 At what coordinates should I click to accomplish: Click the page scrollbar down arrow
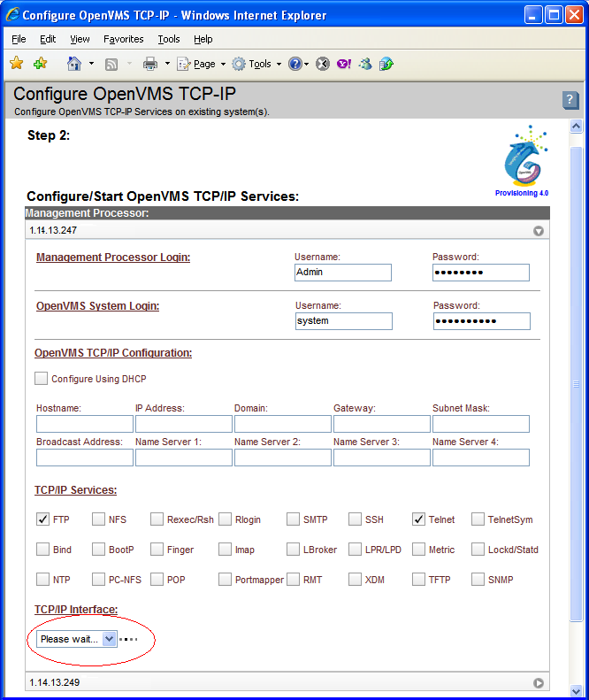pyautogui.click(x=576, y=690)
